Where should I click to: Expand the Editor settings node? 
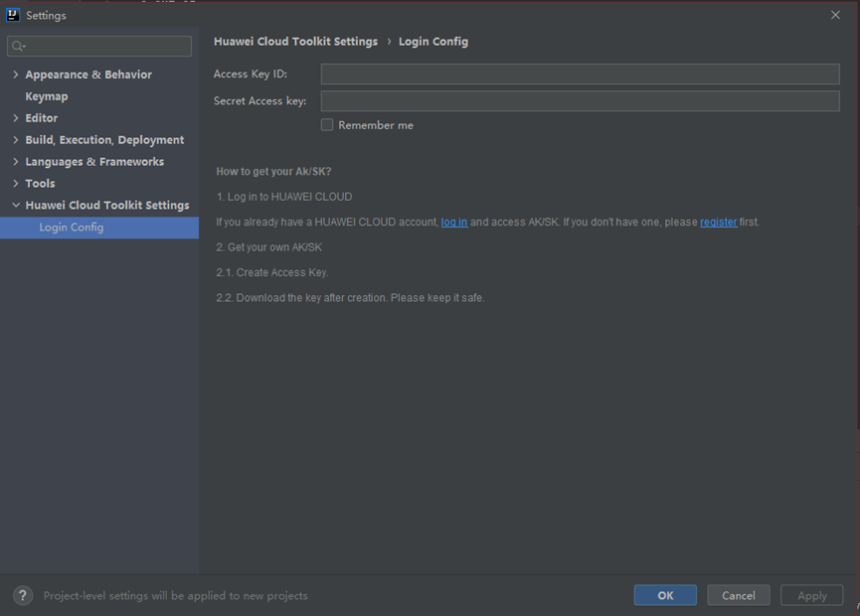[16, 118]
